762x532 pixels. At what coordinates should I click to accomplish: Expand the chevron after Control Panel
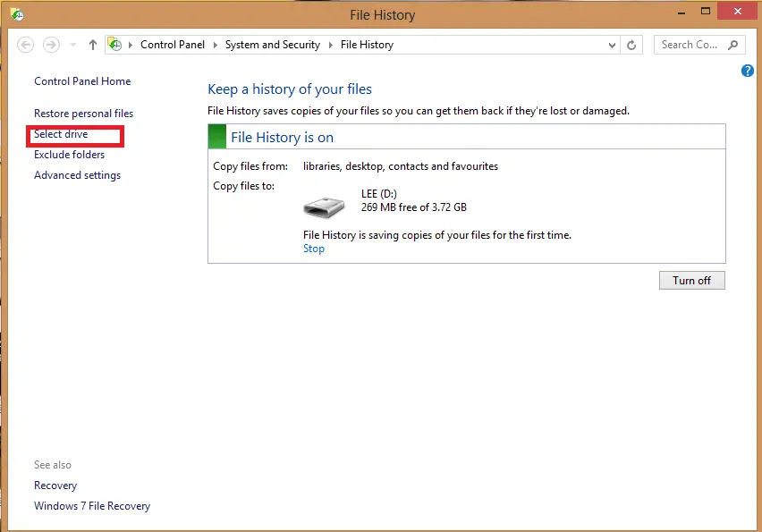coord(215,45)
